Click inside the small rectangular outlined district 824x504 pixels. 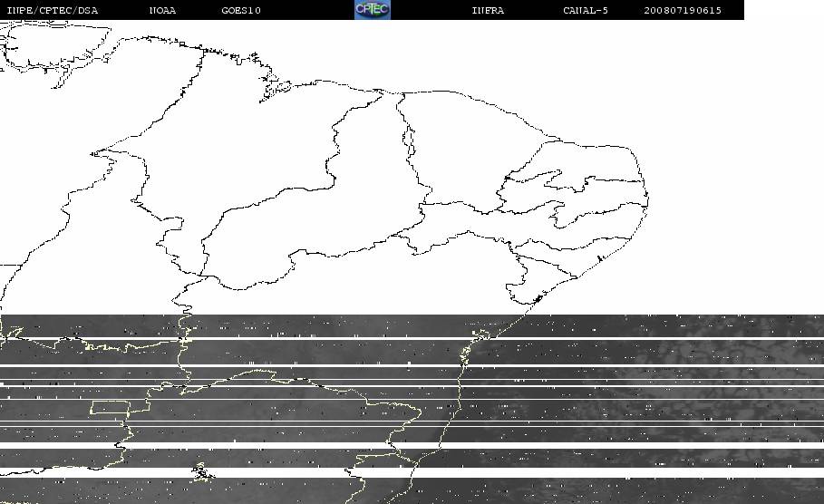(110, 408)
